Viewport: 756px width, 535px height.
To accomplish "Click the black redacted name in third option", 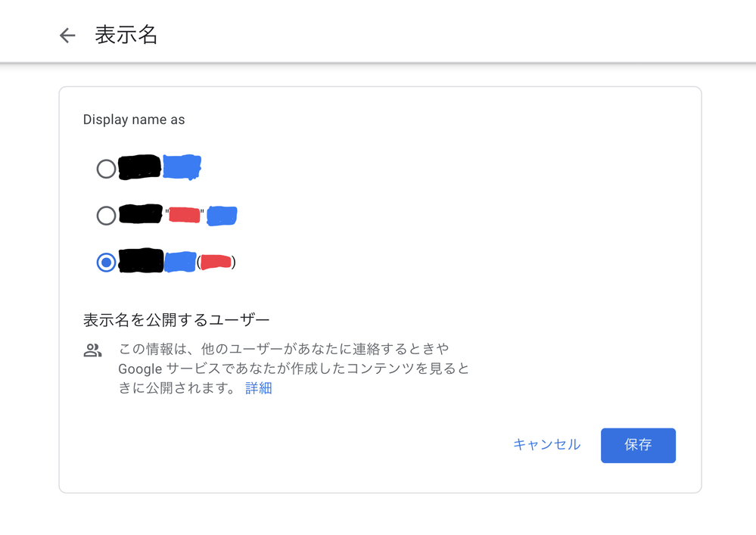I will [x=141, y=261].
